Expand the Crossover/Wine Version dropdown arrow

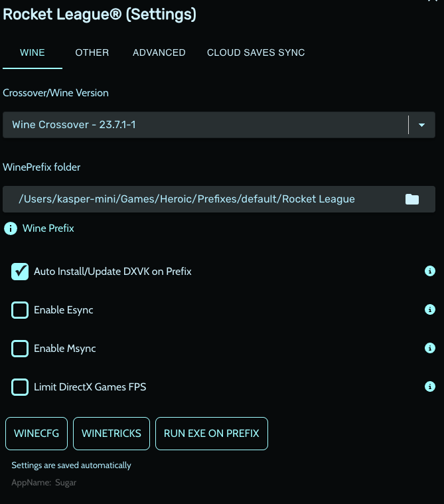point(422,125)
